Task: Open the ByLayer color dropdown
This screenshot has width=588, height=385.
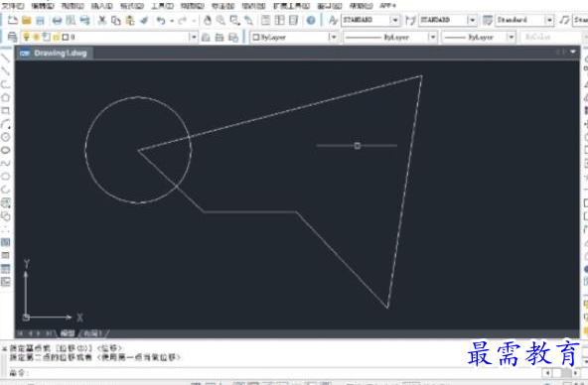Action: pyautogui.click(x=333, y=37)
